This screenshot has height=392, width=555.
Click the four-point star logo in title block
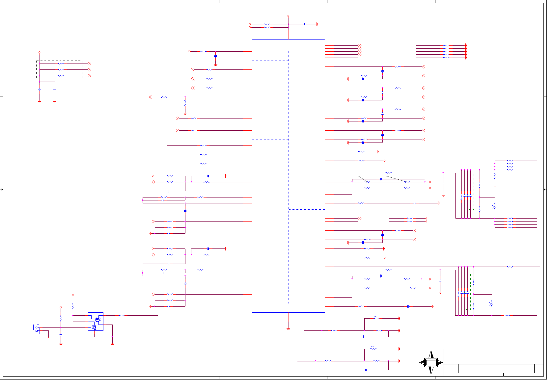(x=431, y=362)
